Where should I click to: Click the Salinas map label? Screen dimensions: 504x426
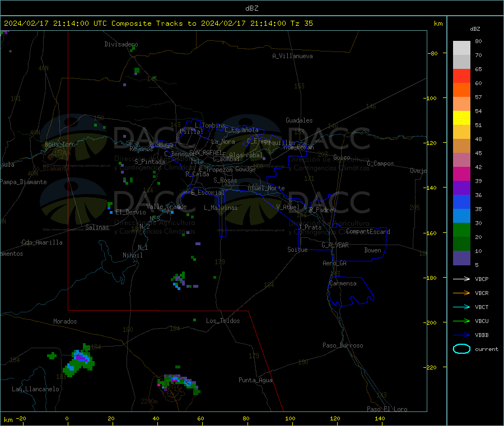[x=97, y=227]
